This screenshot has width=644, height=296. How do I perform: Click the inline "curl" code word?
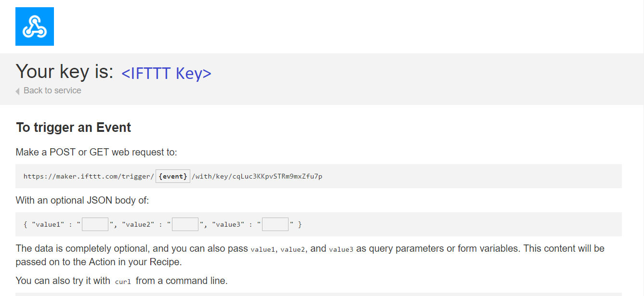(123, 281)
